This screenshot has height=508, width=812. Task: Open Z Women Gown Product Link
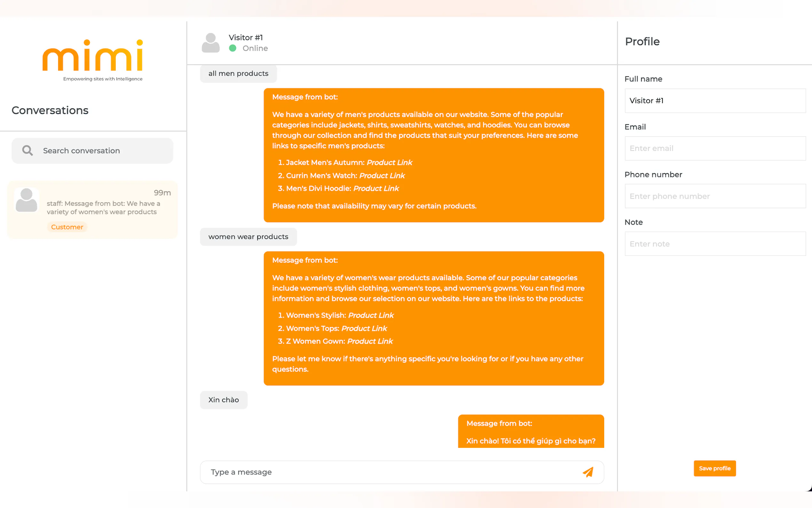coord(370,341)
